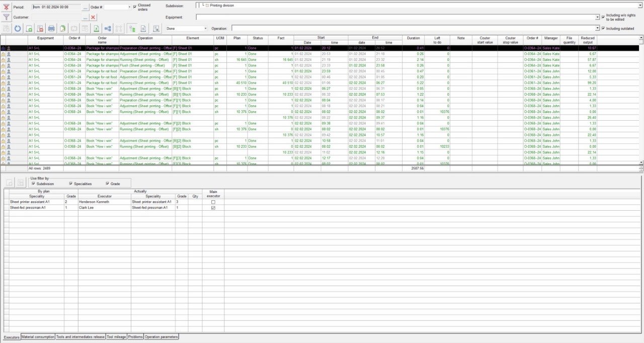Click the Duration column header

click(x=413, y=38)
